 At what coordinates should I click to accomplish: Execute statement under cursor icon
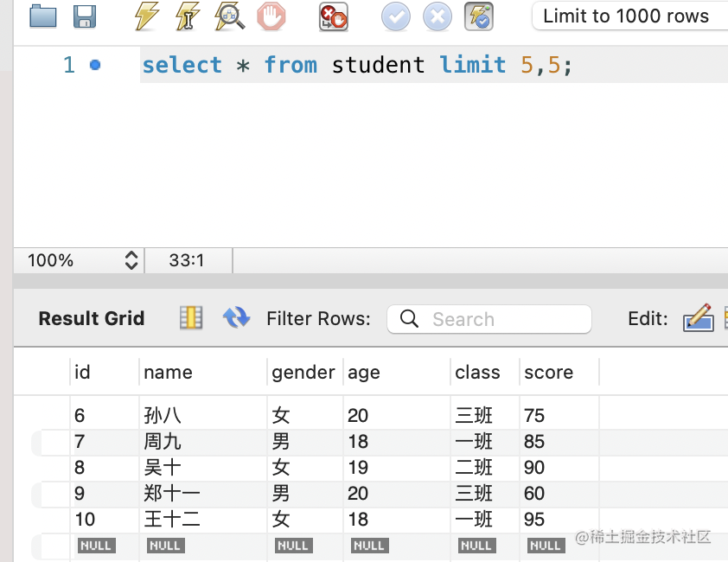click(x=189, y=16)
